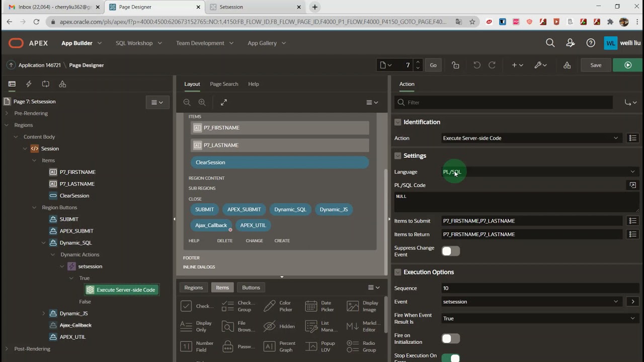Open the Fire When Event Result Is dropdown
644x362 pixels.
pyautogui.click(x=540, y=318)
